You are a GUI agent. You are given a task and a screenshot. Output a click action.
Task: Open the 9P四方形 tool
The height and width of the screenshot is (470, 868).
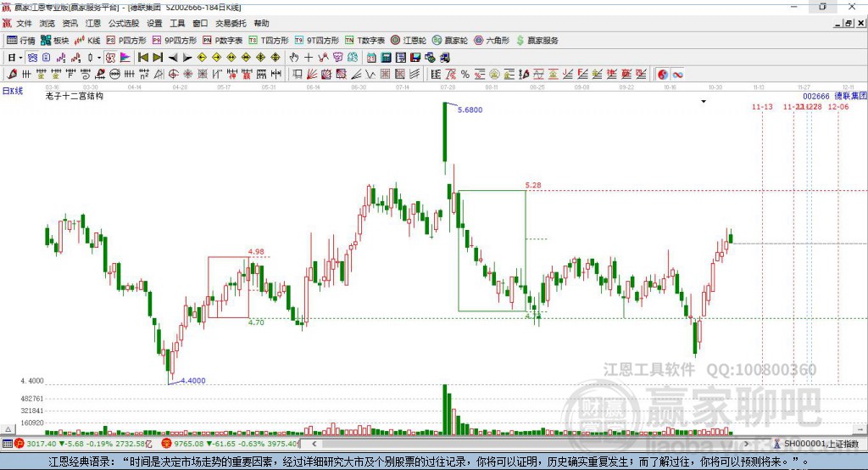coord(175,41)
